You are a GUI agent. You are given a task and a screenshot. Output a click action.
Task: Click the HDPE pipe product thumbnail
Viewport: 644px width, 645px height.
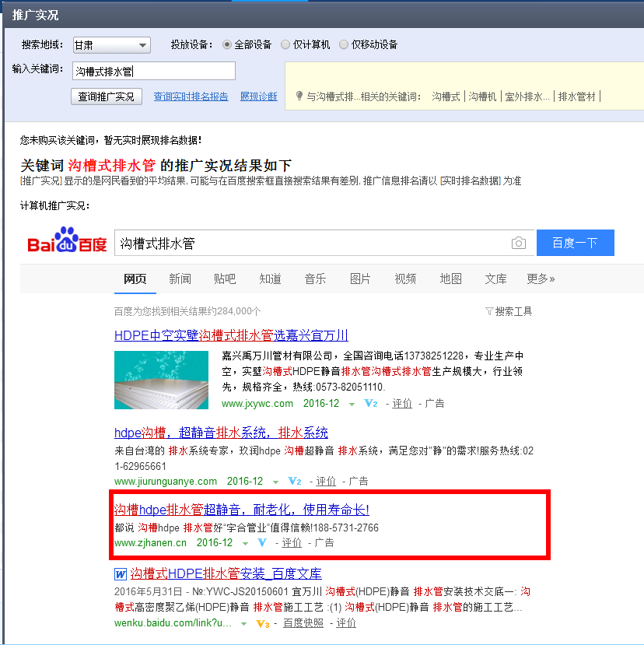(161, 380)
